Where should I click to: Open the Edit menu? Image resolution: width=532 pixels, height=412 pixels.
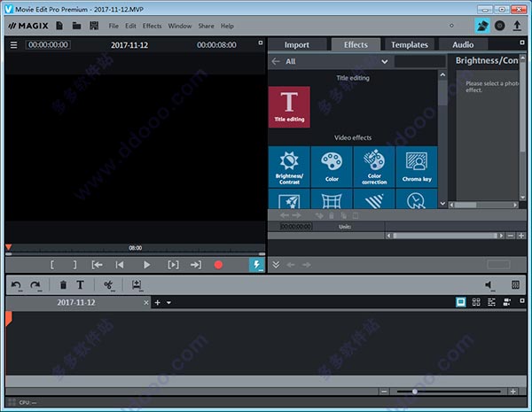pos(130,26)
